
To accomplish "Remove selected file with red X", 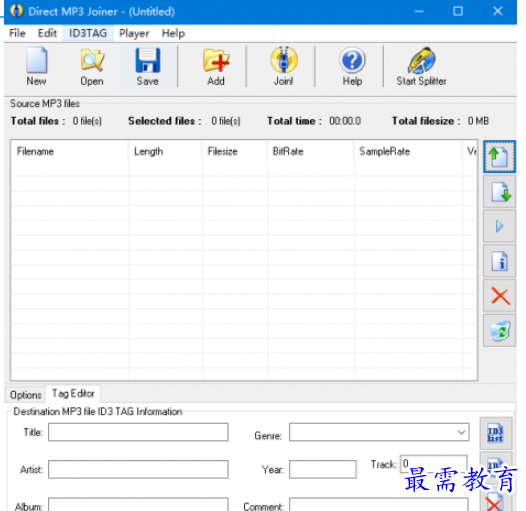I will [x=499, y=296].
